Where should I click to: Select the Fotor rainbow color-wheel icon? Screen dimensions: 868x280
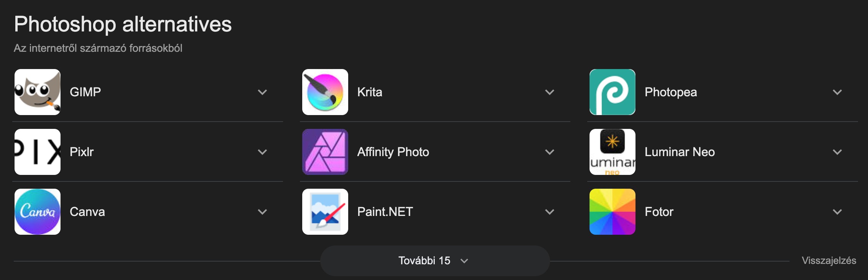coord(613,211)
